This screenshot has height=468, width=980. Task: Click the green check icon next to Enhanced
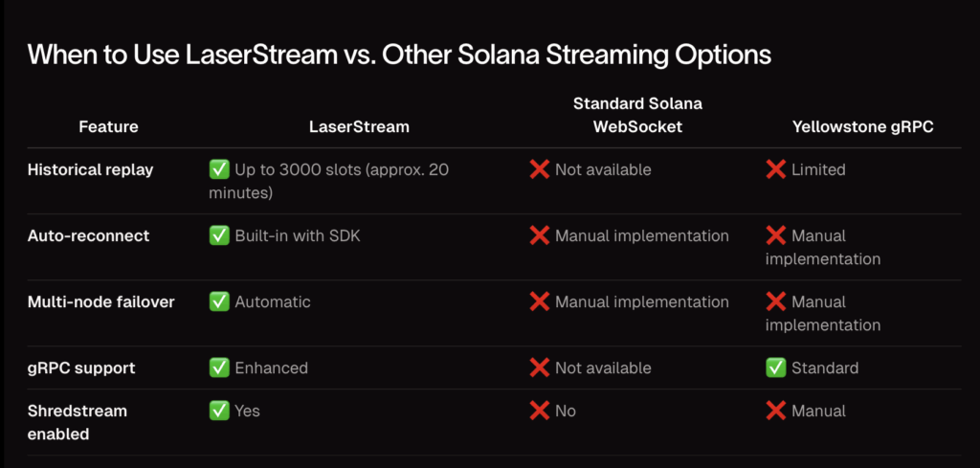click(219, 368)
